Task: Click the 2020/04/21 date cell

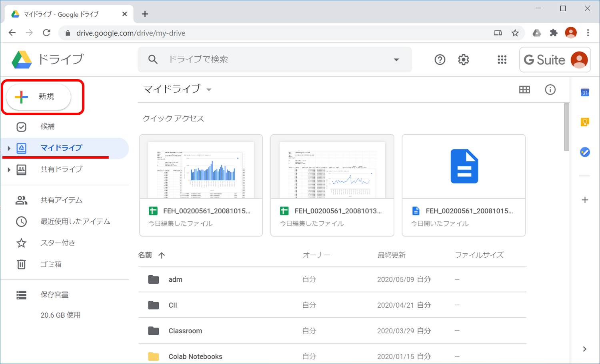Action: pos(396,305)
